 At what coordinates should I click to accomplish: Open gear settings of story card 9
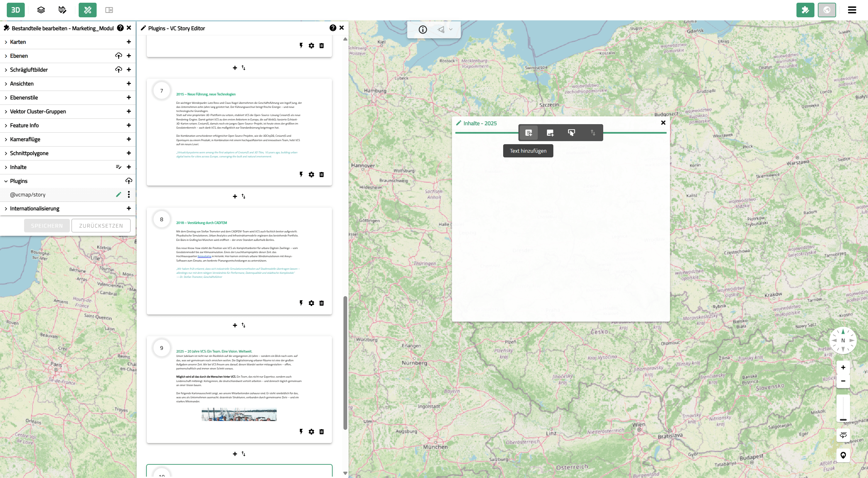point(311,432)
